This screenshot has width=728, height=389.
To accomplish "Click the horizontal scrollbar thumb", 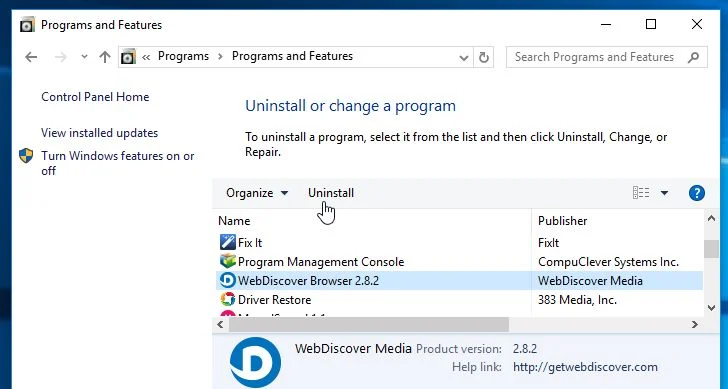I will [369, 324].
